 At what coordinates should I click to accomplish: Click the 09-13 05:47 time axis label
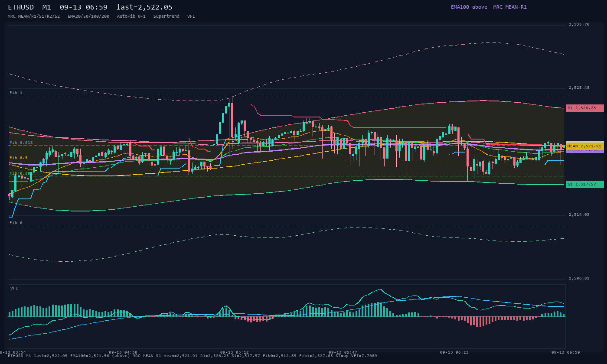343,352
